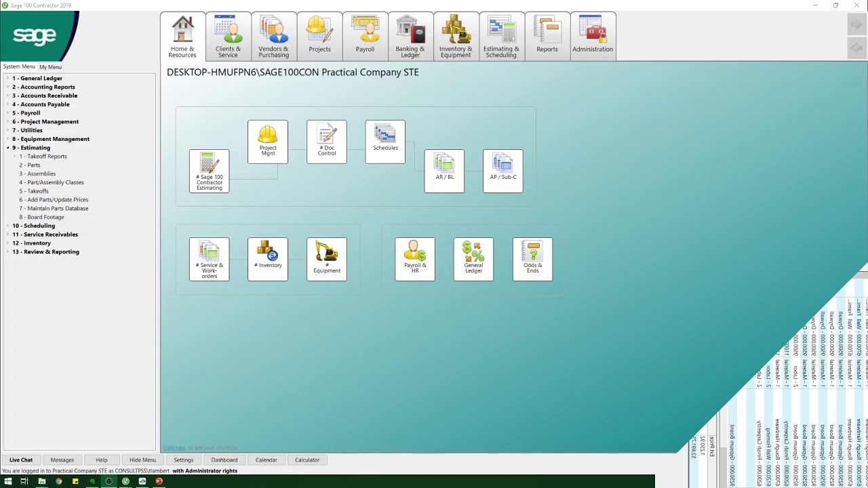
Task: Open the Odds & Ends icon
Action: coord(533,259)
